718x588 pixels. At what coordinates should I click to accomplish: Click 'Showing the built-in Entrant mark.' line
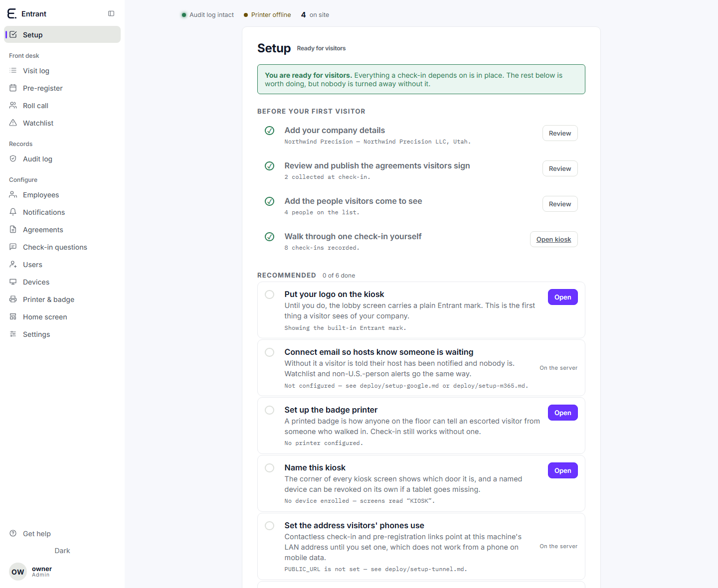345,328
